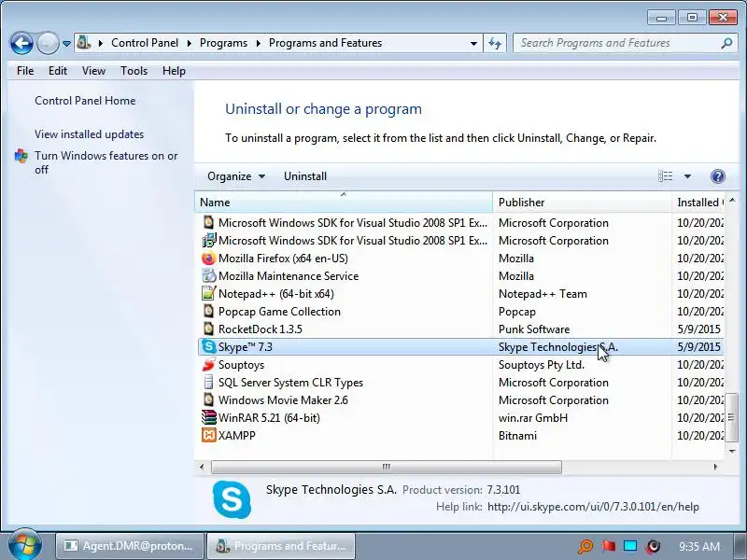Select Mozilla Firefox (x64 en-US) entry
Screen dimensions: 747x560
[283, 259]
